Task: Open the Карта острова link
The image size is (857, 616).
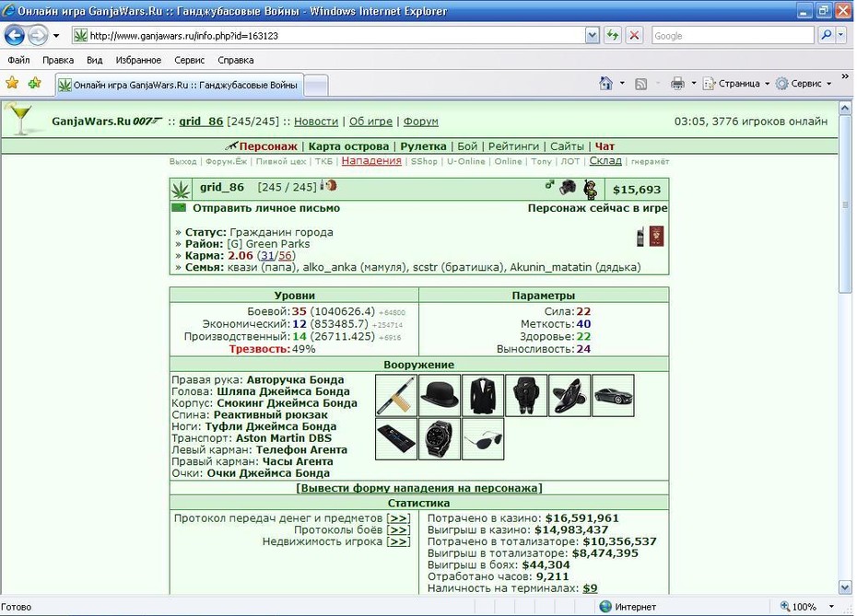Action: (x=348, y=146)
